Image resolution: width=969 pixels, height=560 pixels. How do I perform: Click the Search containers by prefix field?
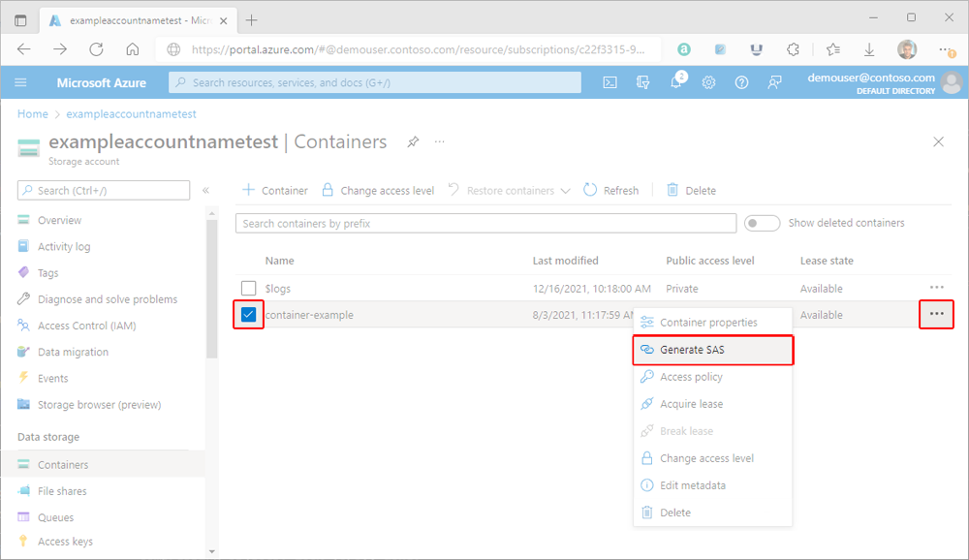pos(485,223)
